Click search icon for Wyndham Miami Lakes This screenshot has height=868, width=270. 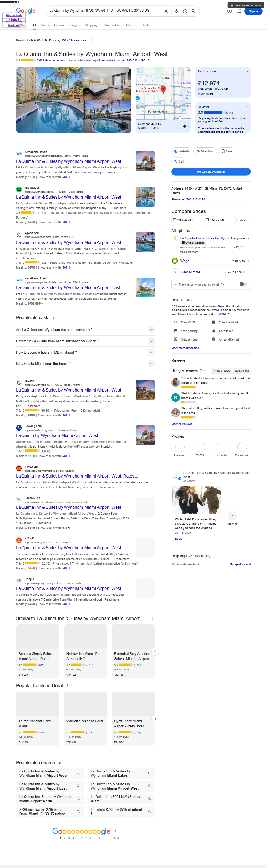point(149,773)
